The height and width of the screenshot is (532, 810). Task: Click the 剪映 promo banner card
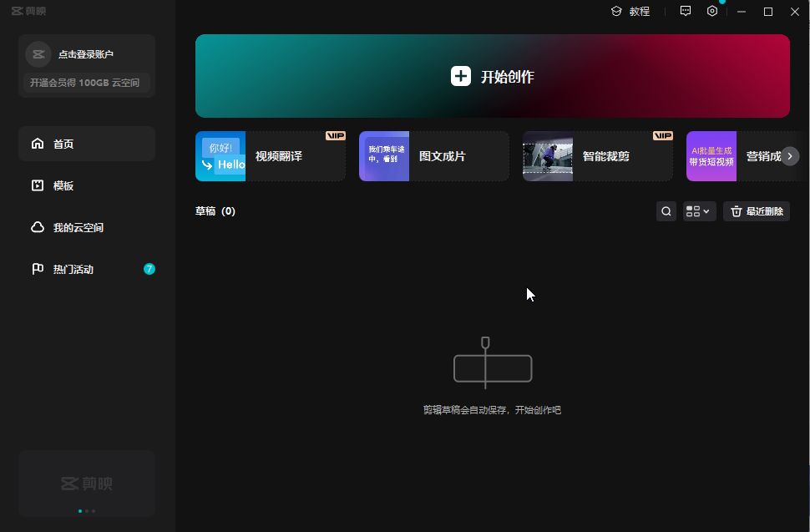pyautogui.click(x=87, y=484)
